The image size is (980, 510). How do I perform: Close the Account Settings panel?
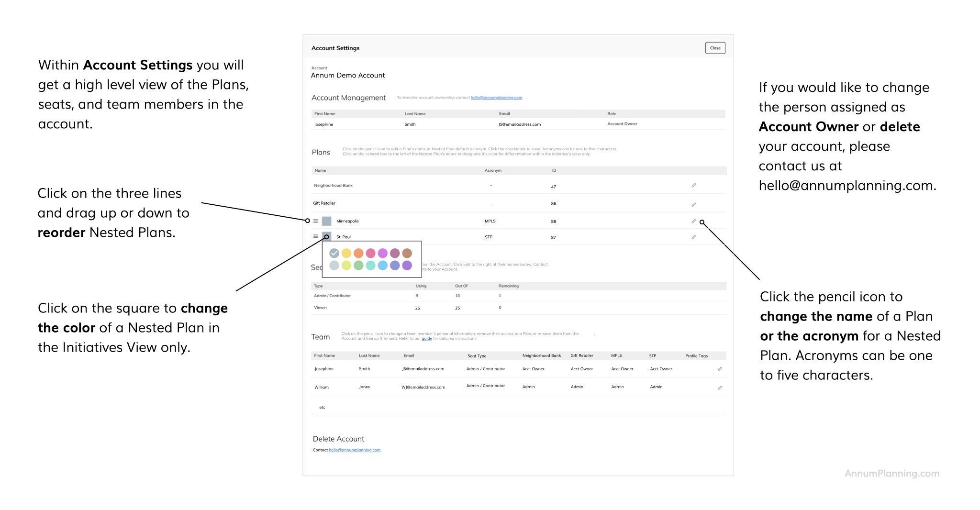click(x=715, y=48)
